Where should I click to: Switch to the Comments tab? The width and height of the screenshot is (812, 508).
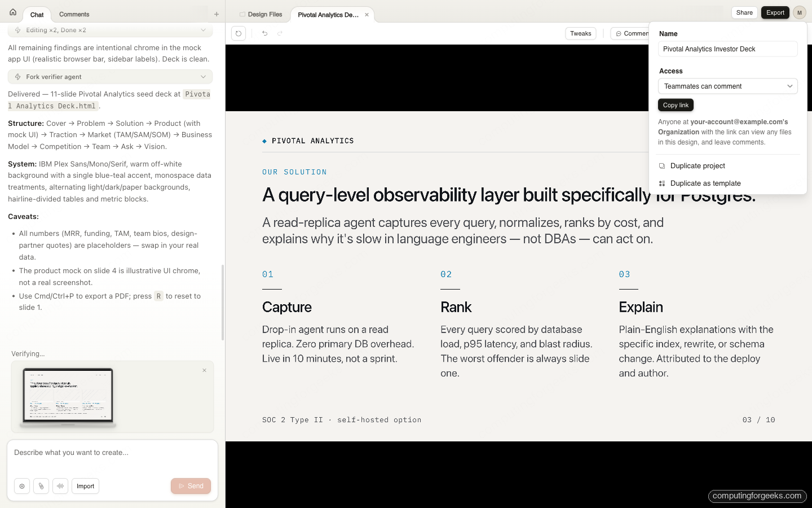point(73,14)
